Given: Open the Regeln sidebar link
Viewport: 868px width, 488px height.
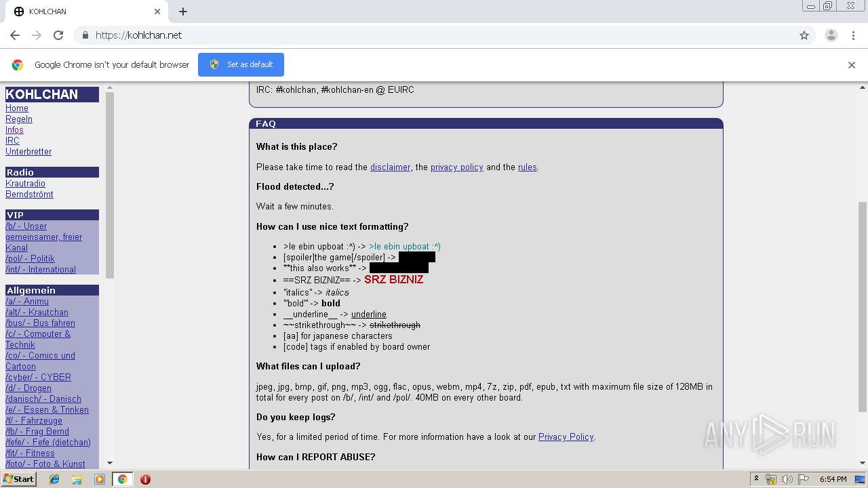Looking at the screenshot, I should click(x=19, y=119).
